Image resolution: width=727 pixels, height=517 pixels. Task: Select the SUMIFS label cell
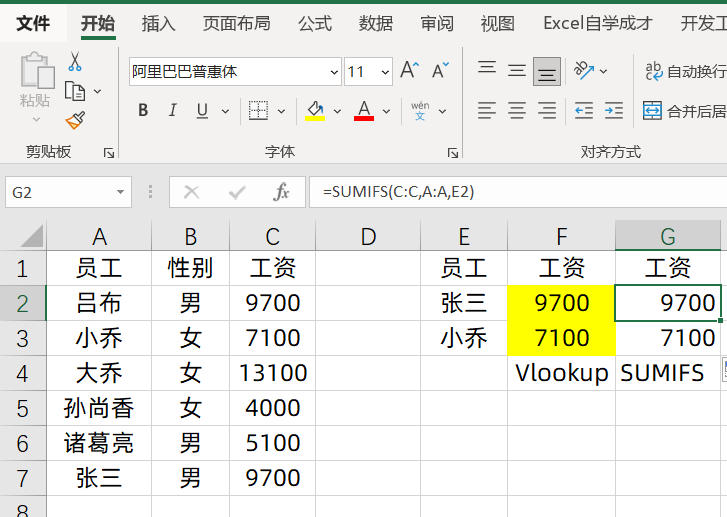(x=668, y=373)
